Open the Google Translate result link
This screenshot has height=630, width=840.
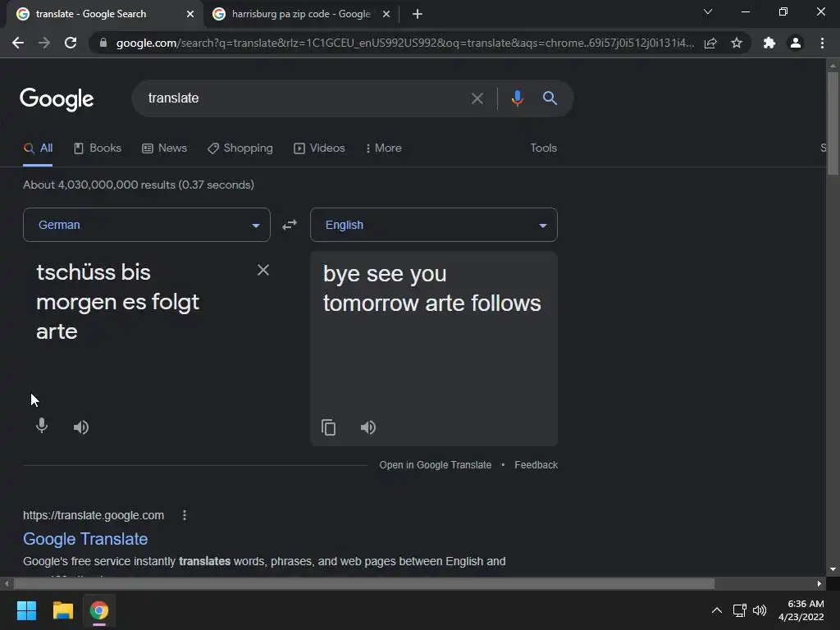[x=85, y=539]
